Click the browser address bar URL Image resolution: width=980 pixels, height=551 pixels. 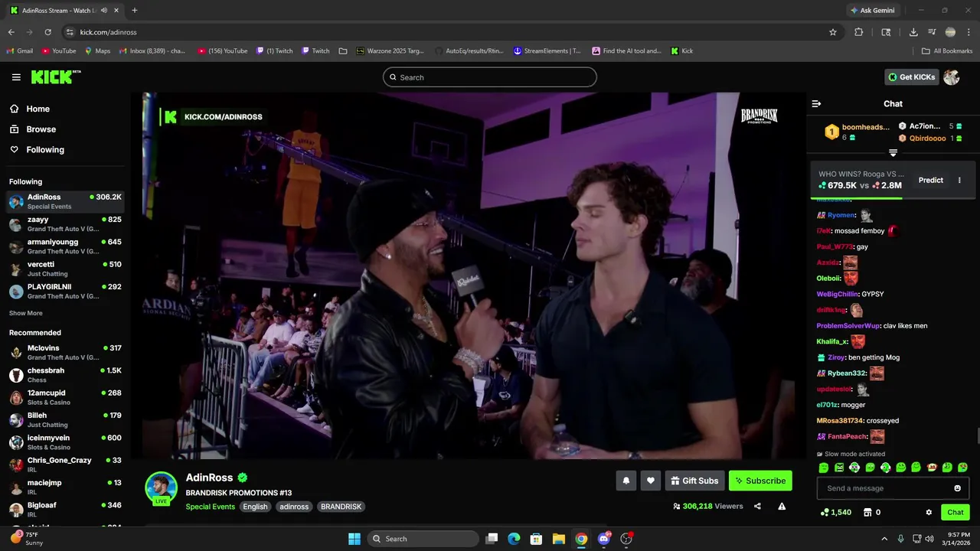pyautogui.click(x=108, y=32)
